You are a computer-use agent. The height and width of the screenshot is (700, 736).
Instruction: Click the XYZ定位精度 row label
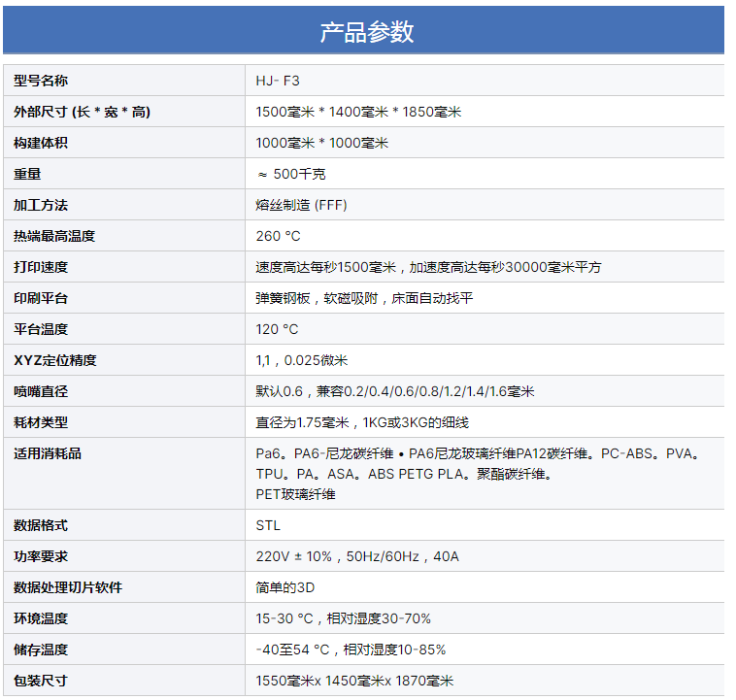[55, 360]
